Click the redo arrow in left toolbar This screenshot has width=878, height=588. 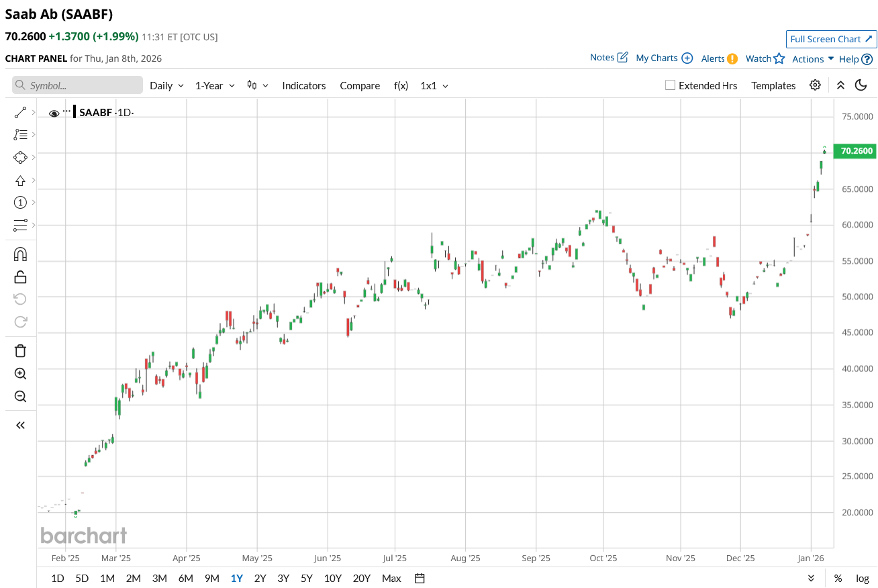point(20,322)
